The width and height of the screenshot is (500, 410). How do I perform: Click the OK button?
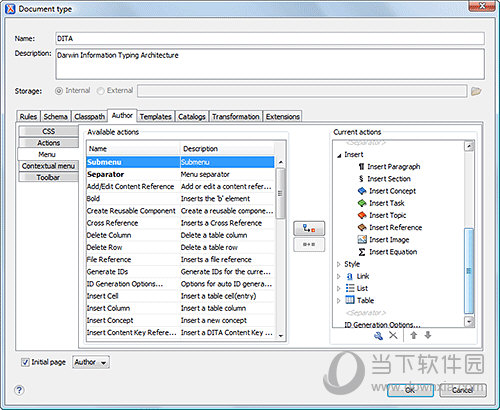click(410, 390)
